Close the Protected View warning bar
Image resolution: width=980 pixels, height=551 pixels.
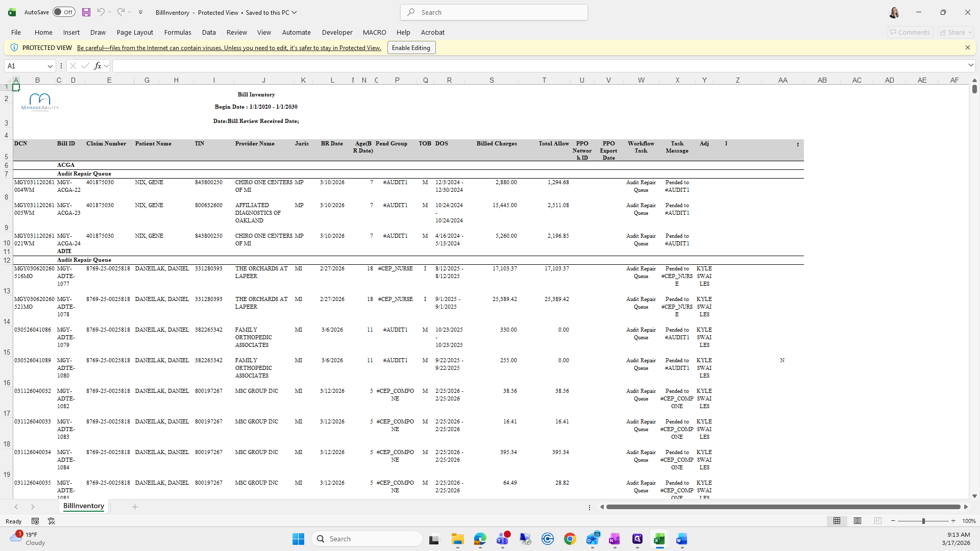967,47
